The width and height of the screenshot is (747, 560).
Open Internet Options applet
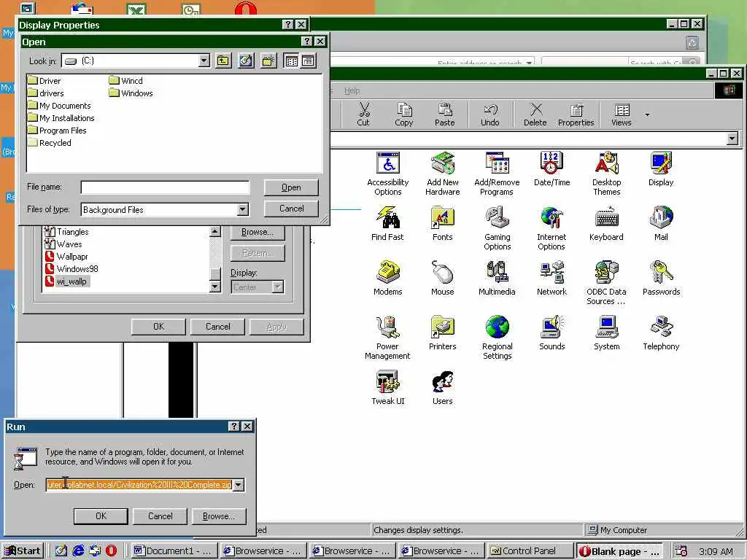click(x=551, y=228)
